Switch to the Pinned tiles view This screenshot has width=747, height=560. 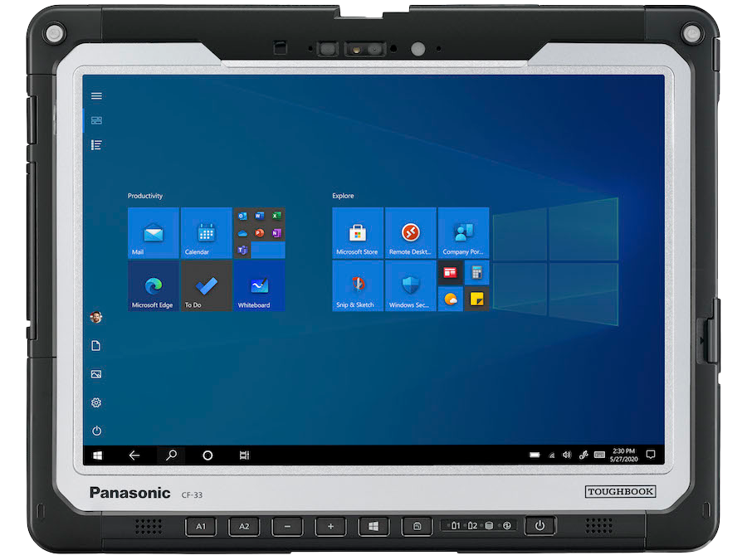click(x=96, y=120)
